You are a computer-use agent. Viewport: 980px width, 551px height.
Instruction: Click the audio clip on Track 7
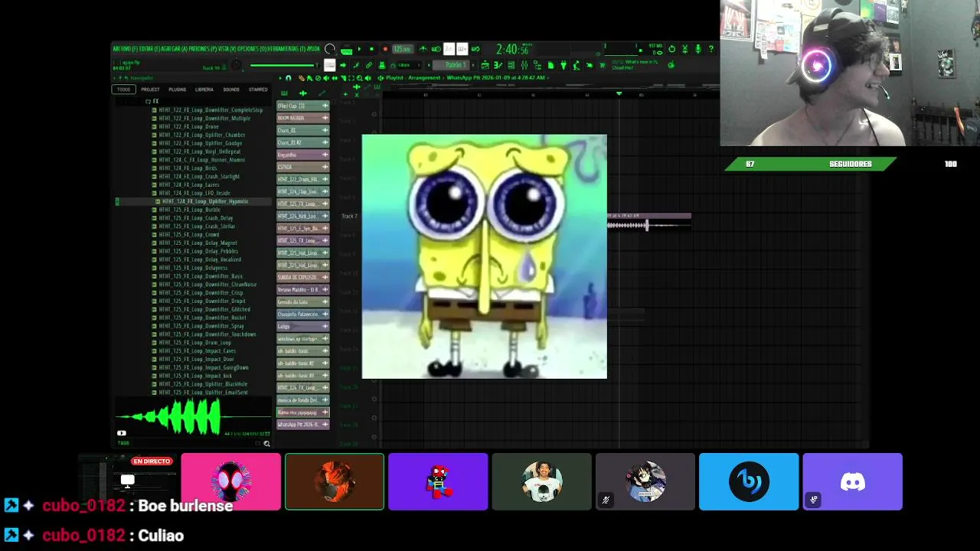(x=649, y=221)
